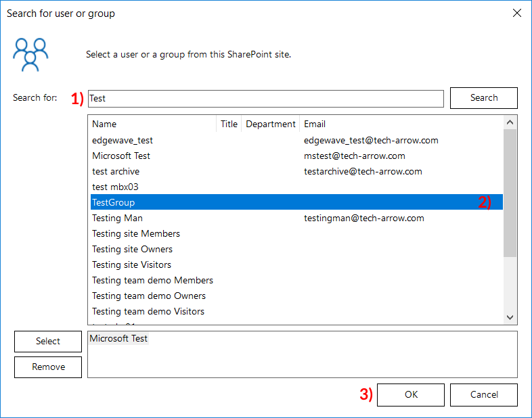Select test mbx03 from the list

coord(115,187)
